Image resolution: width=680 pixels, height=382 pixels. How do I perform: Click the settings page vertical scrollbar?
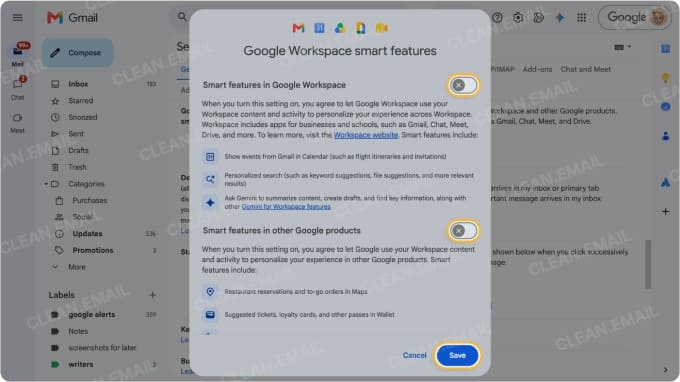(x=648, y=264)
